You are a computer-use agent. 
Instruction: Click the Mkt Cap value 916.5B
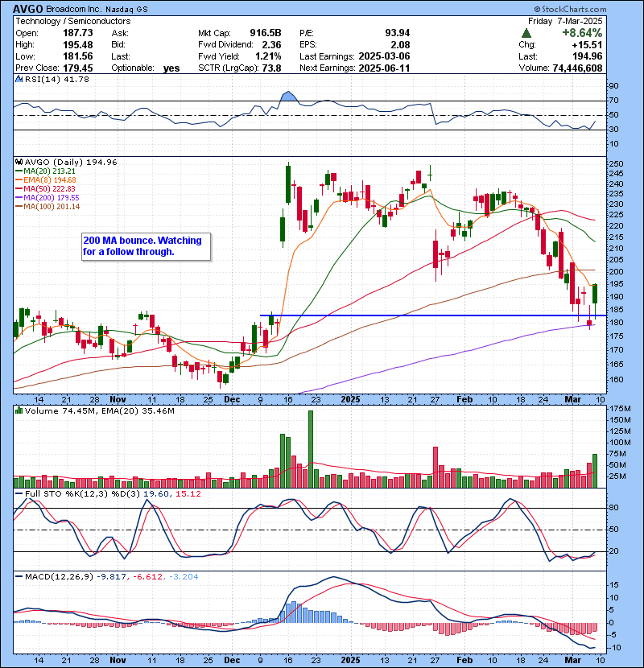tap(266, 33)
